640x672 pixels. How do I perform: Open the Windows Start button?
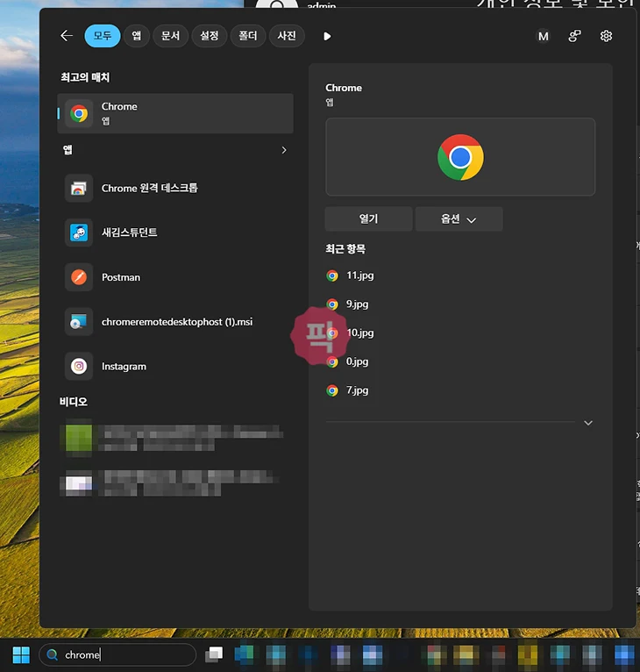tap(21, 654)
